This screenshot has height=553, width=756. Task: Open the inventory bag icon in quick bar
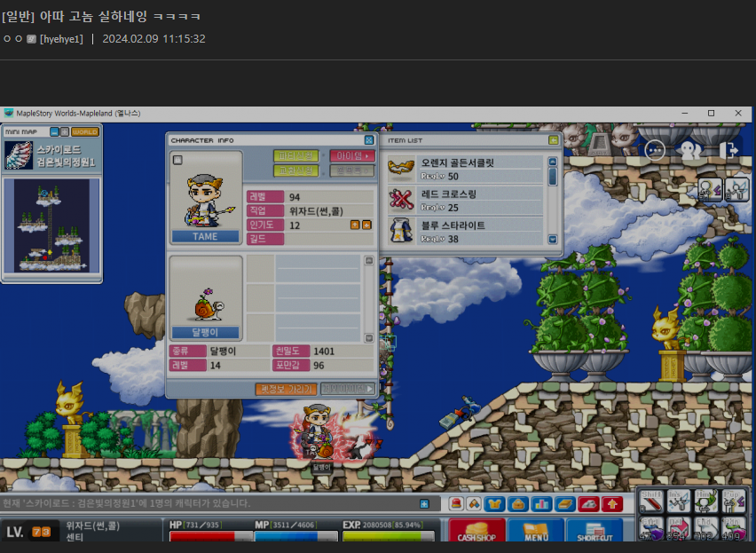point(518,504)
